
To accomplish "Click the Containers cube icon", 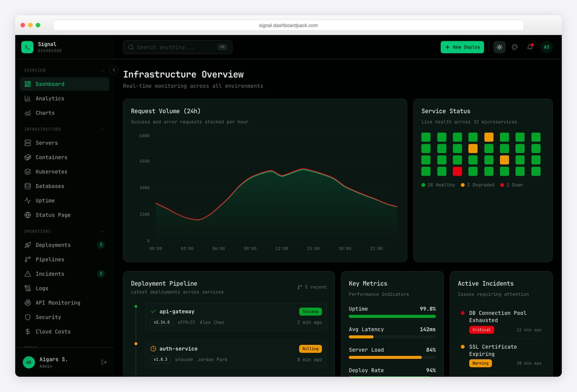I will [27, 157].
